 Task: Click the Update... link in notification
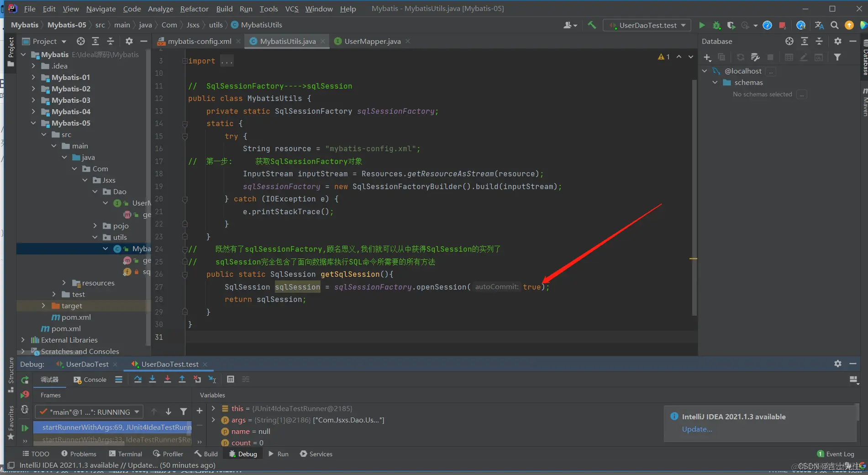697,429
